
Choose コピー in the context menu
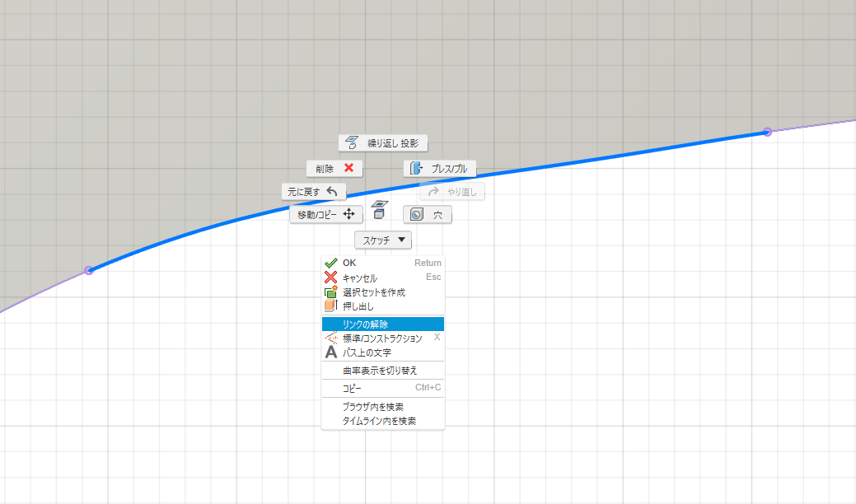click(x=383, y=388)
